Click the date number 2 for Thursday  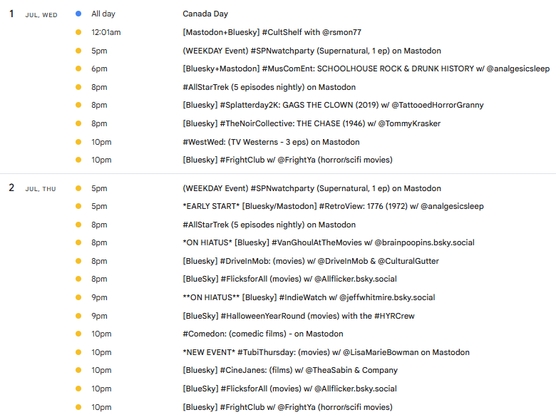click(x=12, y=188)
